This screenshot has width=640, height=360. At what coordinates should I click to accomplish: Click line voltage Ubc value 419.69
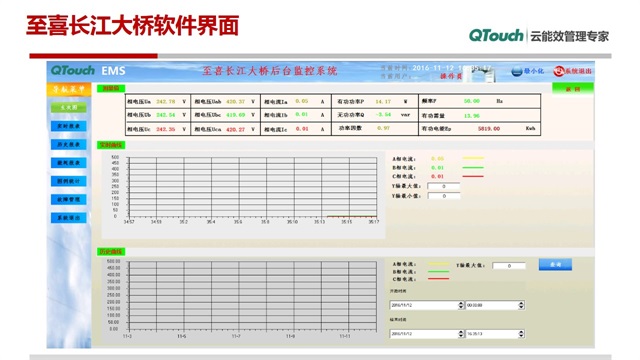click(236, 115)
